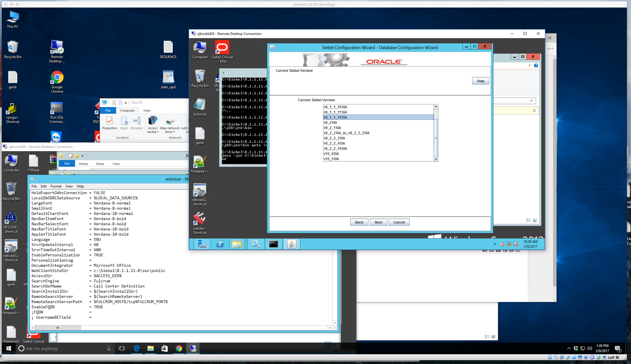Click Notepad horizontal scrollbar right arrow

[x=330, y=328]
